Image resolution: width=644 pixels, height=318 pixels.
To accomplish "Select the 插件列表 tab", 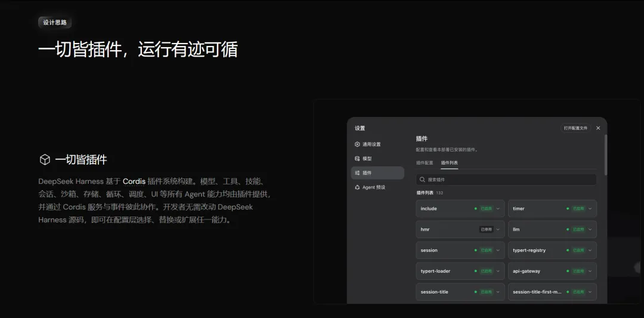I will [x=450, y=163].
